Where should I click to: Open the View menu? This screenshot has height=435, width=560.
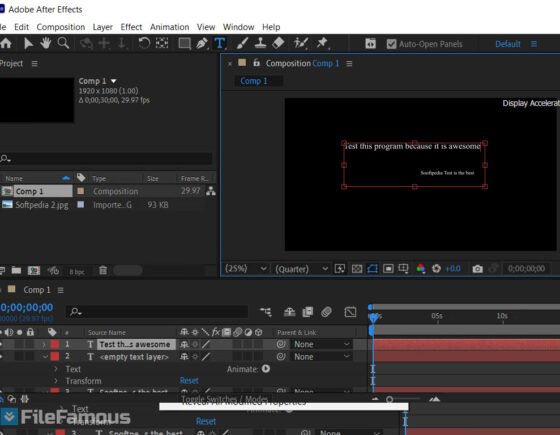pyautogui.click(x=206, y=27)
